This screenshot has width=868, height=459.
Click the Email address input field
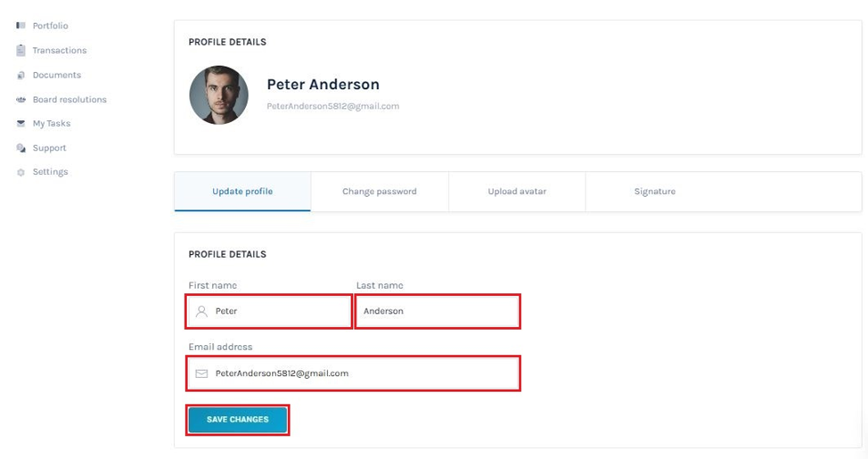point(353,373)
